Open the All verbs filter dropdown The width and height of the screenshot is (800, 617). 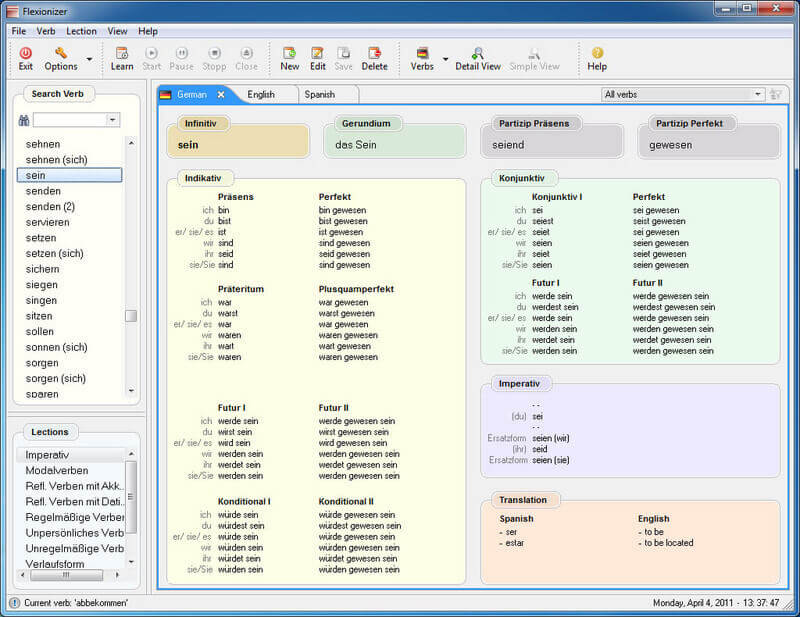click(758, 95)
